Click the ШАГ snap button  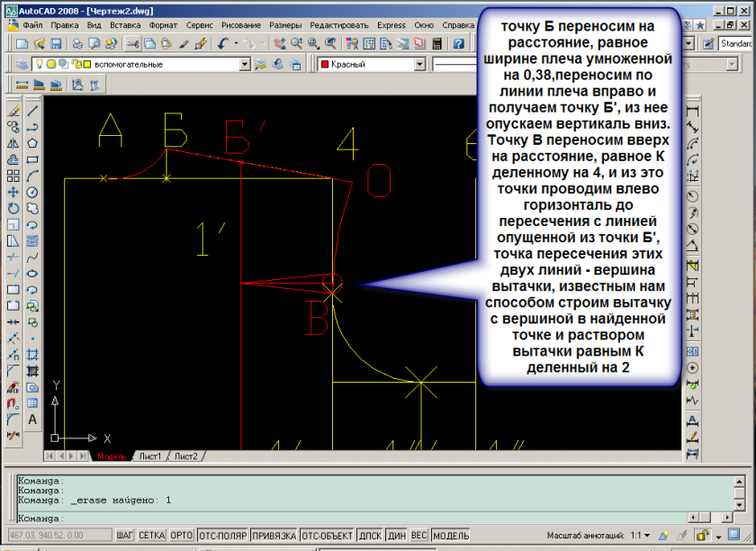pos(125,536)
